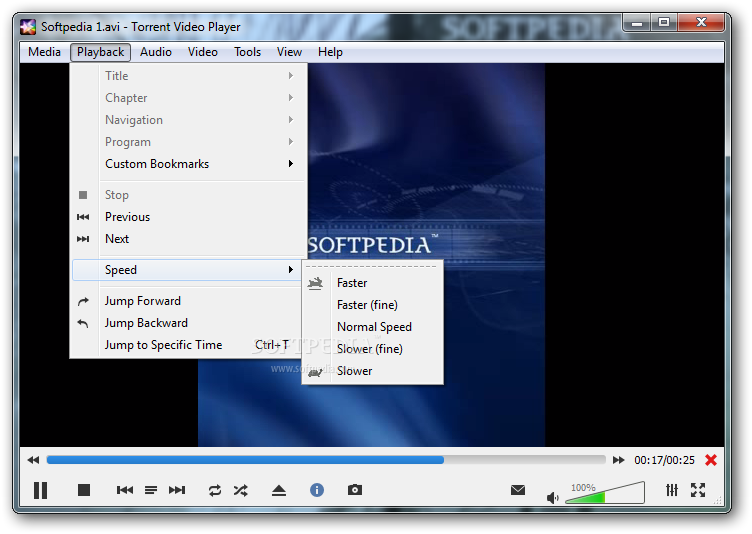752x534 pixels.
Task: Open the Video menu
Action: coord(202,52)
